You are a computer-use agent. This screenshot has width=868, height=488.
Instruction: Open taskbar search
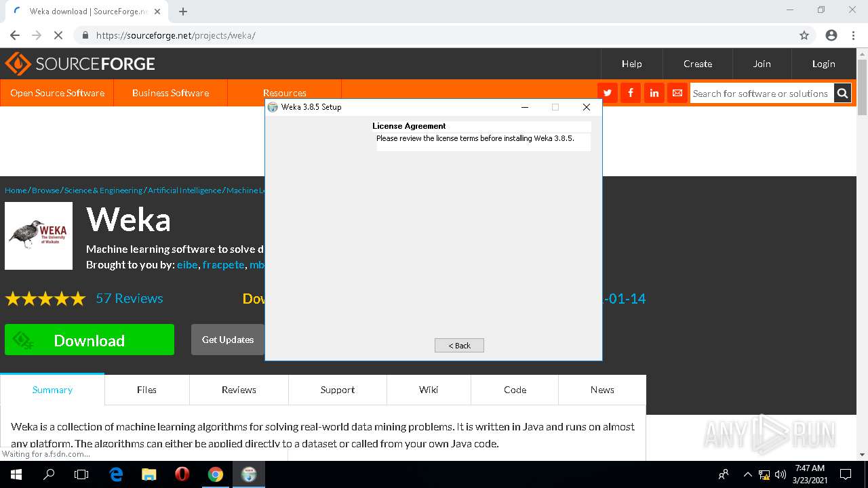49,474
